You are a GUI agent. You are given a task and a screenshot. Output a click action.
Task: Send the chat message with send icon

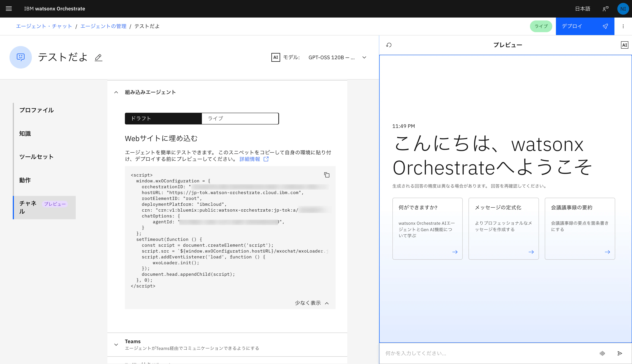(x=620, y=353)
